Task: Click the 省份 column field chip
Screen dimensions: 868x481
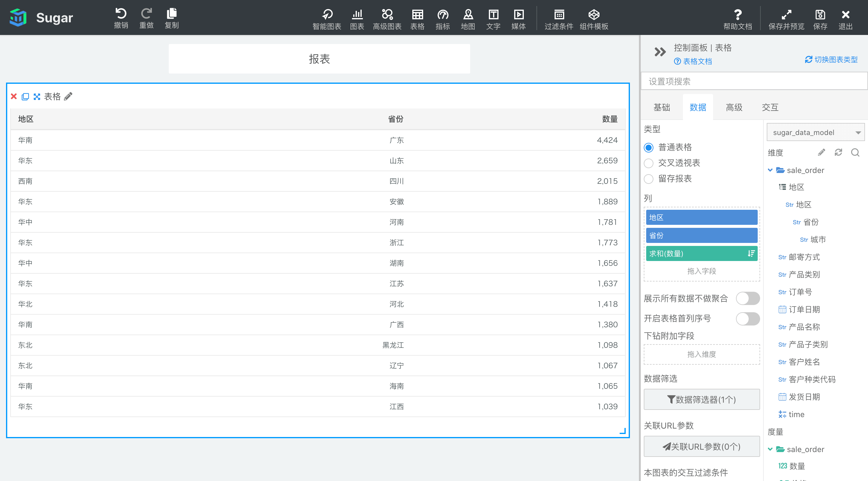Action: click(702, 235)
